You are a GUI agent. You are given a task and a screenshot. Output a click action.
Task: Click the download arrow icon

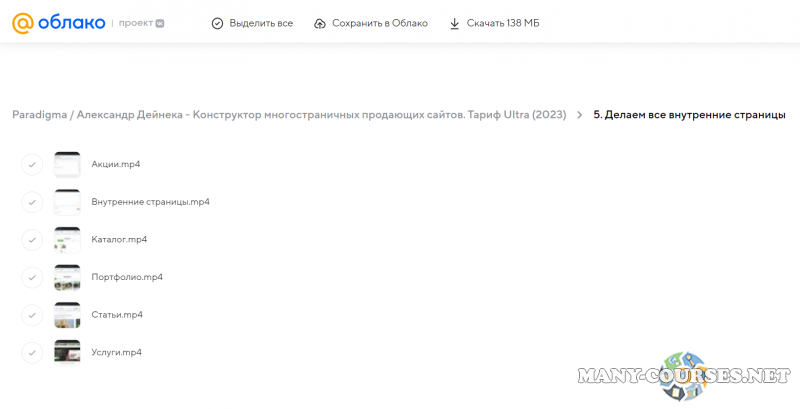454,23
